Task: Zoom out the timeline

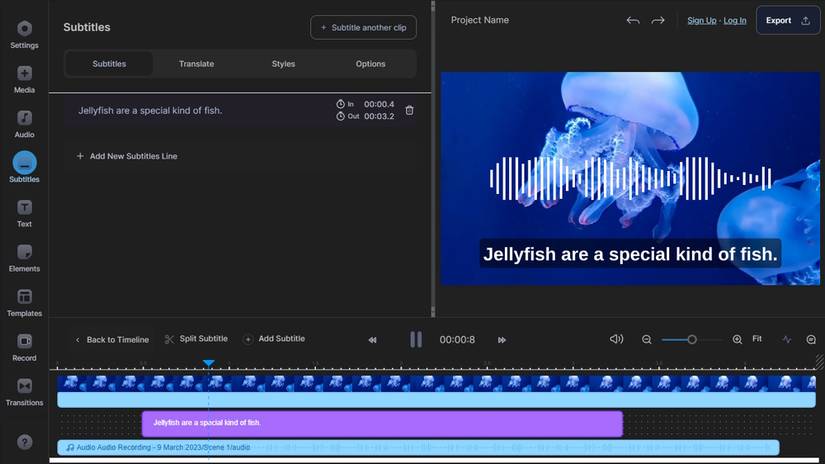Action: [x=647, y=340]
